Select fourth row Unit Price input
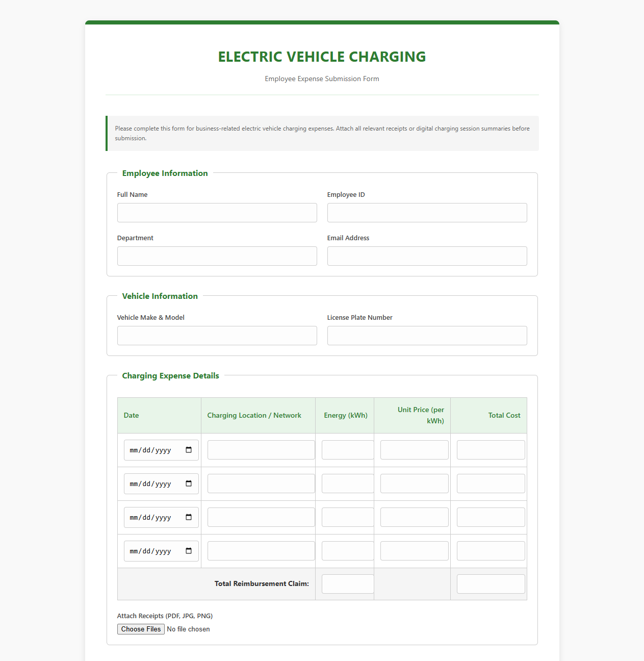The image size is (644, 661). (415, 551)
